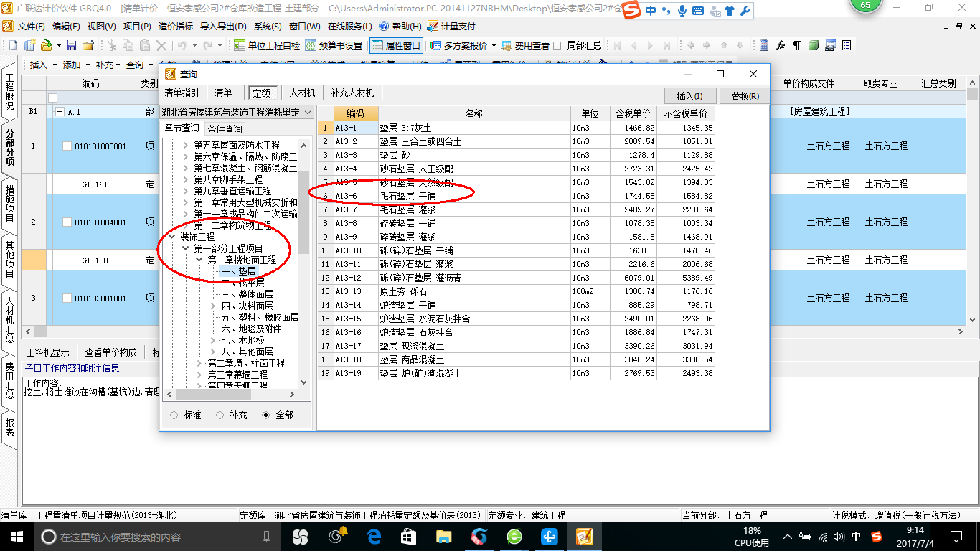Click the Sogou microphone icon

pyautogui.click(x=681, y=11)
